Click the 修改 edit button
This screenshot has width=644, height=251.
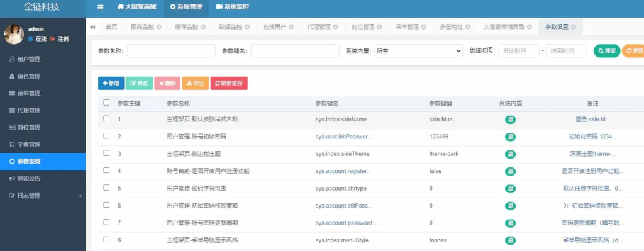139,83
